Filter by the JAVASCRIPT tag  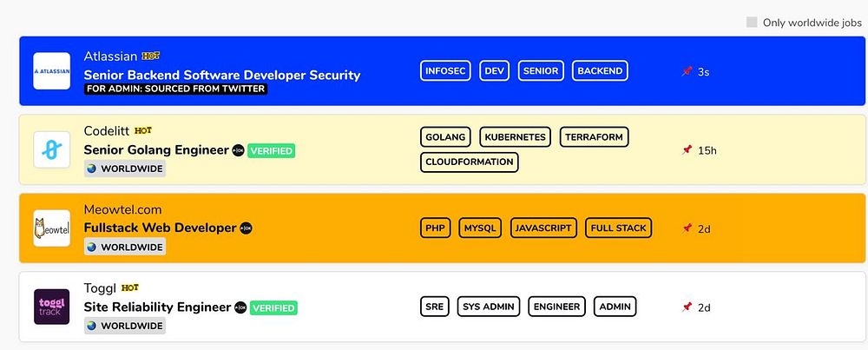[543, 228]
